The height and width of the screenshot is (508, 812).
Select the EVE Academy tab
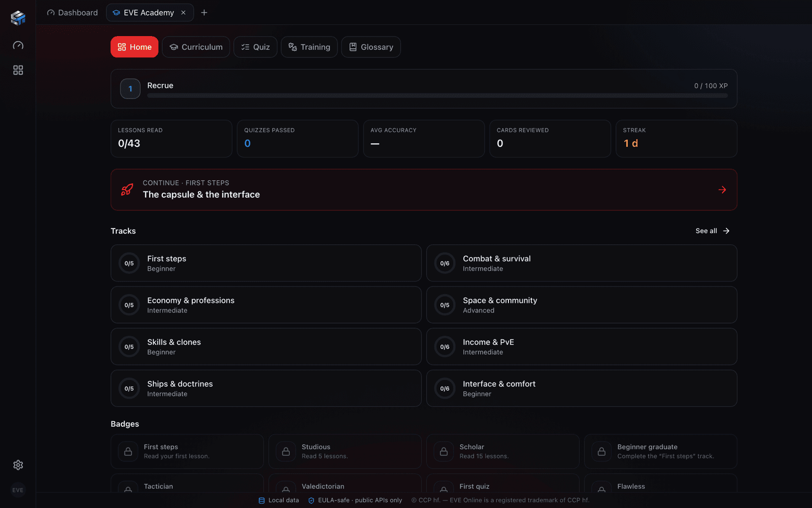pyautogui.click(x=150, y=13)
